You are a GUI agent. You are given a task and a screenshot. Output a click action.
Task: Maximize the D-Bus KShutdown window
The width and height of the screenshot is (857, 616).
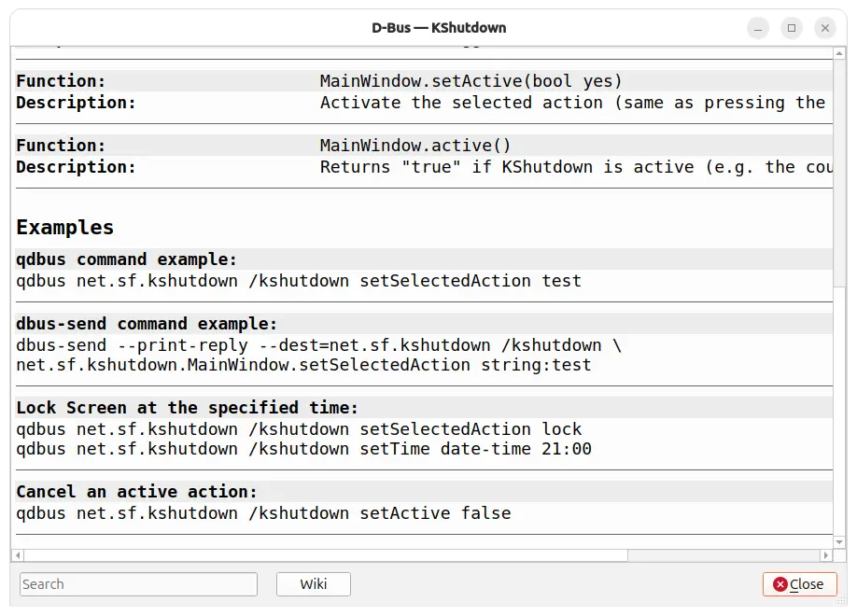point(792,28)
